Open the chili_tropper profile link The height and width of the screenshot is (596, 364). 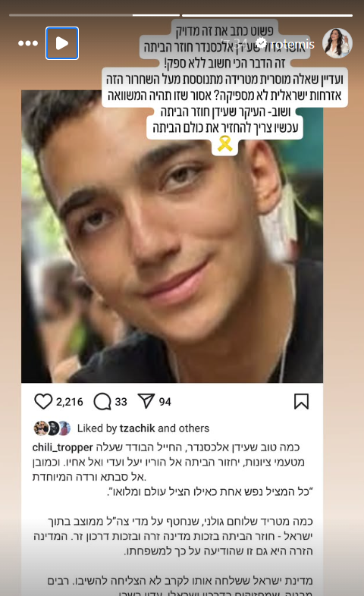[x=63, y=447]
